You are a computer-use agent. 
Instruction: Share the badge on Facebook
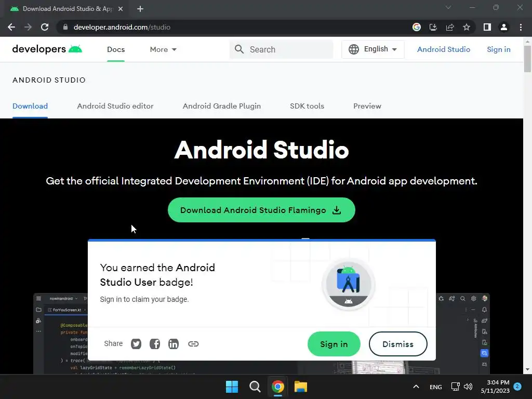[155, 344]
